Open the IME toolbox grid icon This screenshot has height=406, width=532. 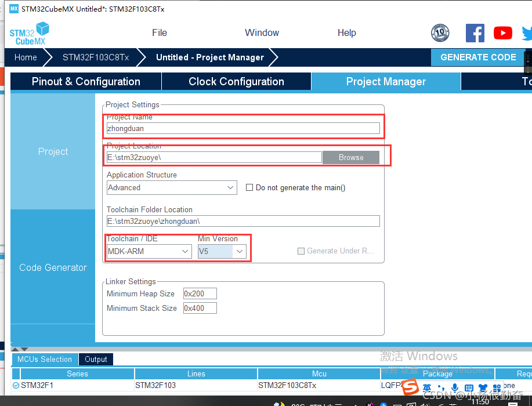point(497,387)
